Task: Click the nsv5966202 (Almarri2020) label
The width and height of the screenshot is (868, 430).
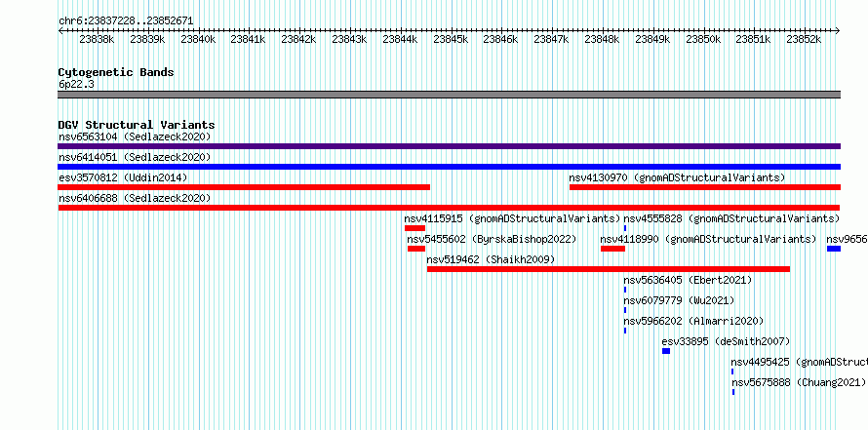Action: [x=693, y=321]
